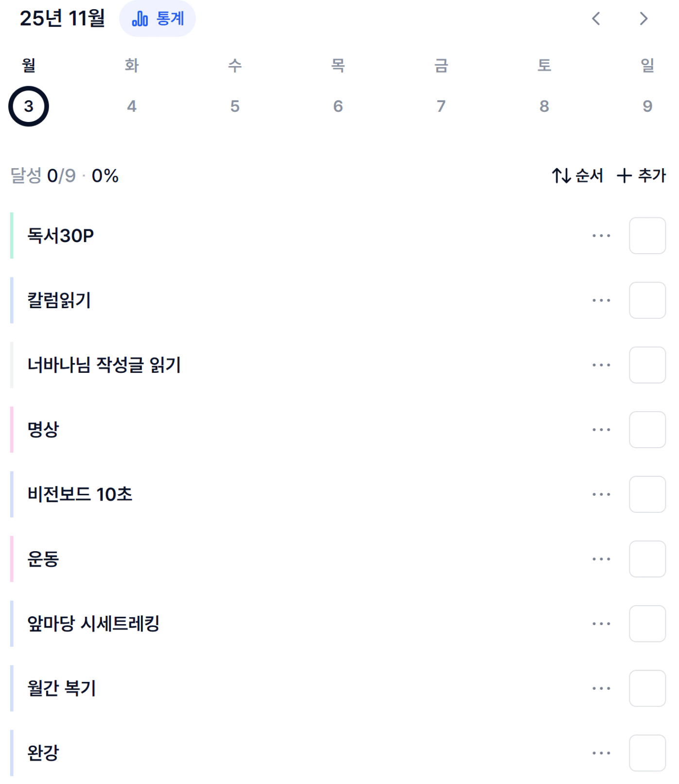
Task: Select Saturday the 8th
Action: tap(544, 106)
